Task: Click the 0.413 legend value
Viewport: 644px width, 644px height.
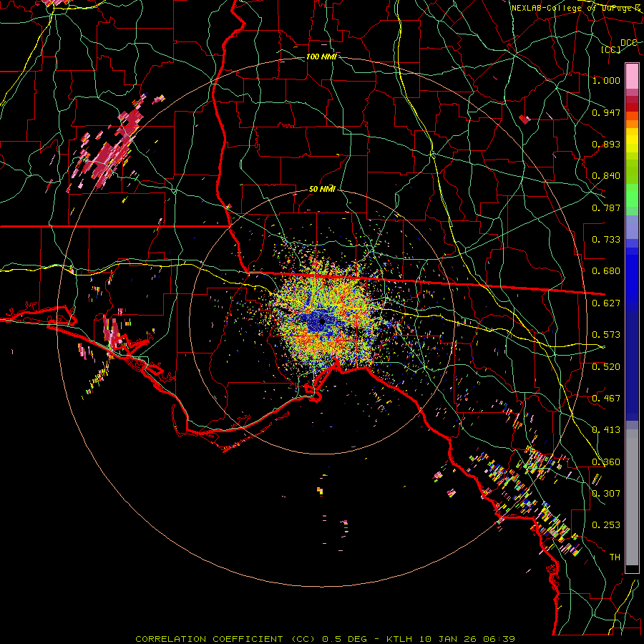Action: pyautogui.click(x=606, y=430)
